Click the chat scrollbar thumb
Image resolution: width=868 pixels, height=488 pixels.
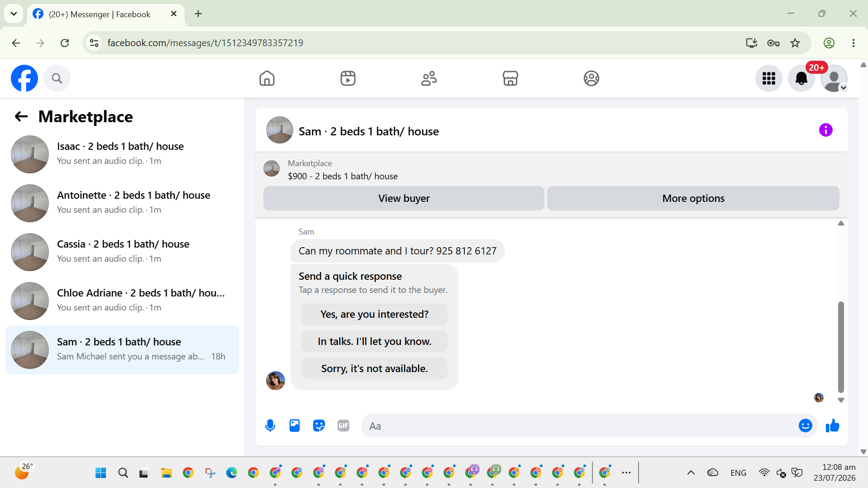point(841,347)
